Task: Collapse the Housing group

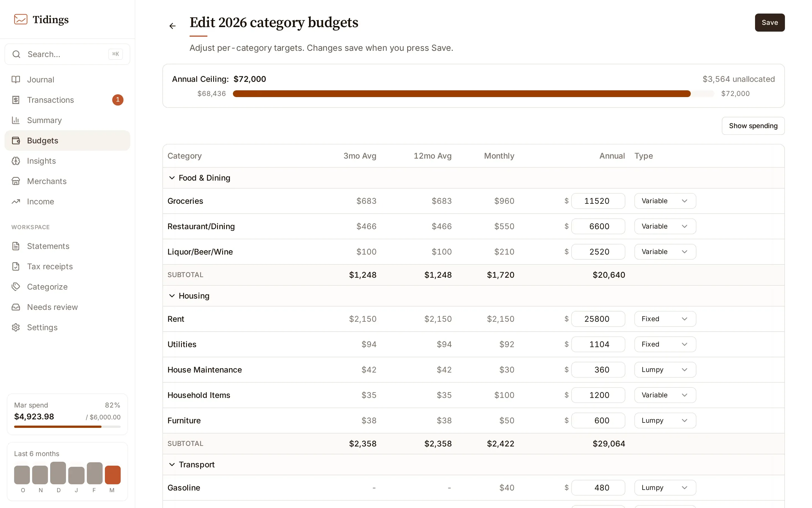Action: point(172,296)
